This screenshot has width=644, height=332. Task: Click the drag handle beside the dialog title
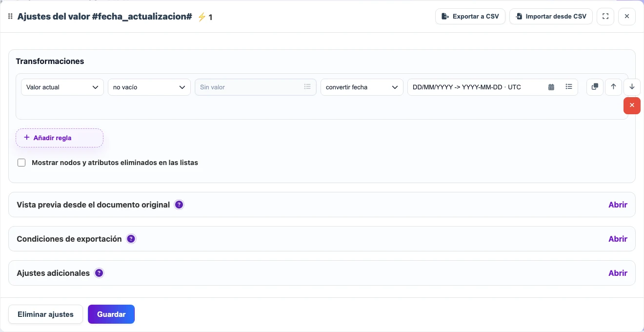coord(10,17)
